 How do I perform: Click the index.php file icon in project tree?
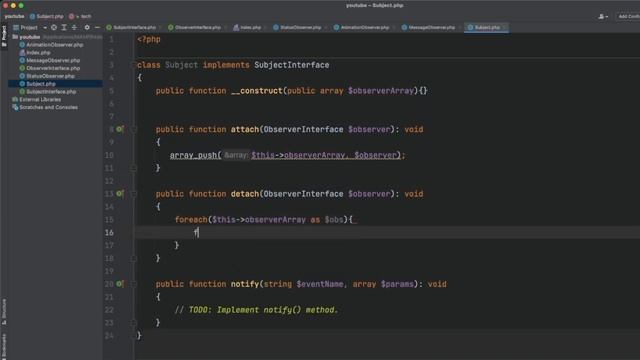point(22,53)
